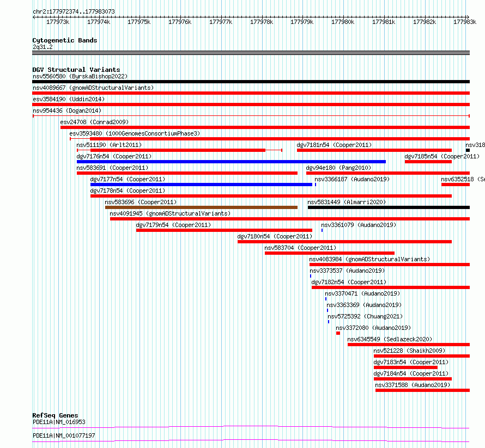Image resolution: width=485 pixels, height=448 pixels.
Task: Click the chr2:177972374..177983073 coordinate label
Action: tap(74, 11)
